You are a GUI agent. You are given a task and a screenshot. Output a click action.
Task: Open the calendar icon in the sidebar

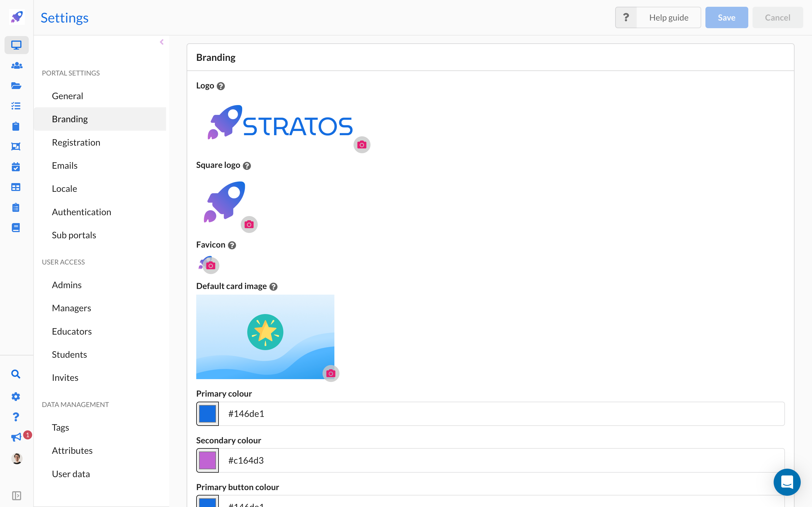click(16, 167)
